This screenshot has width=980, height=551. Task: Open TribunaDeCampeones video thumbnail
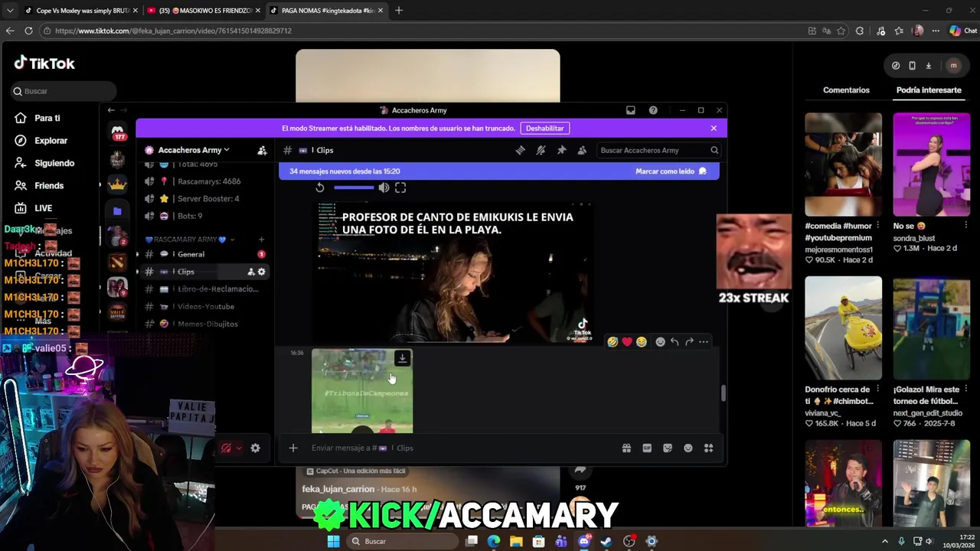pyautogui.click(x=362, y=391)
